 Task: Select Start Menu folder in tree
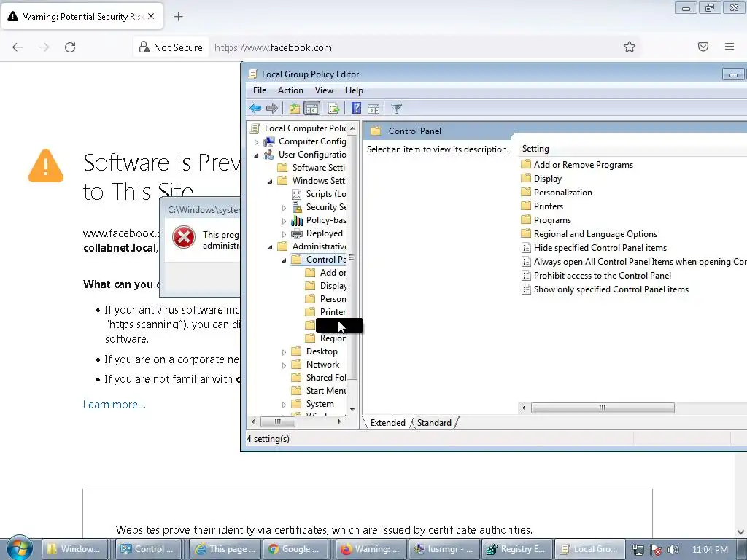[x=320, y=391]
